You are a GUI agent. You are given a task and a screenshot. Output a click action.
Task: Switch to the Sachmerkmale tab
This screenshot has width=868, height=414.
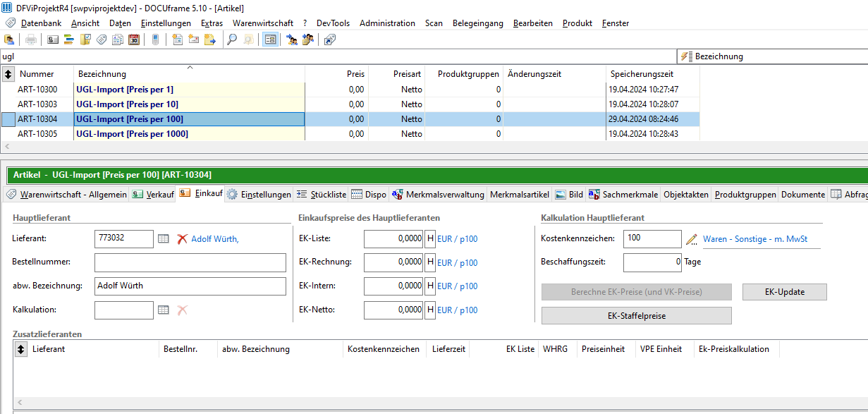[623, 195]
